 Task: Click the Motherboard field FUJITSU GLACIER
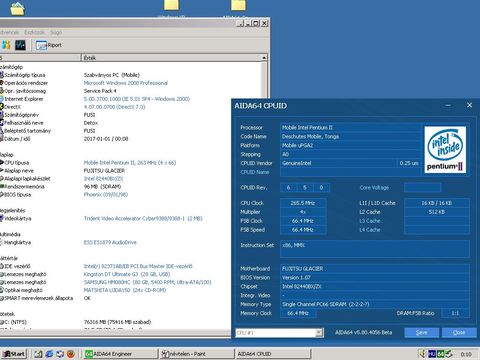(375, 269)
